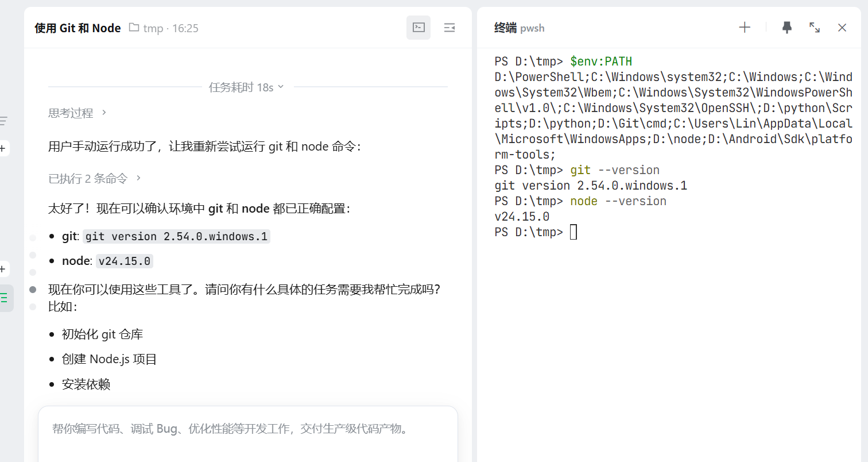
Task: Click the sidebar collapse icon beside terminal toggle
Action: 449,28
